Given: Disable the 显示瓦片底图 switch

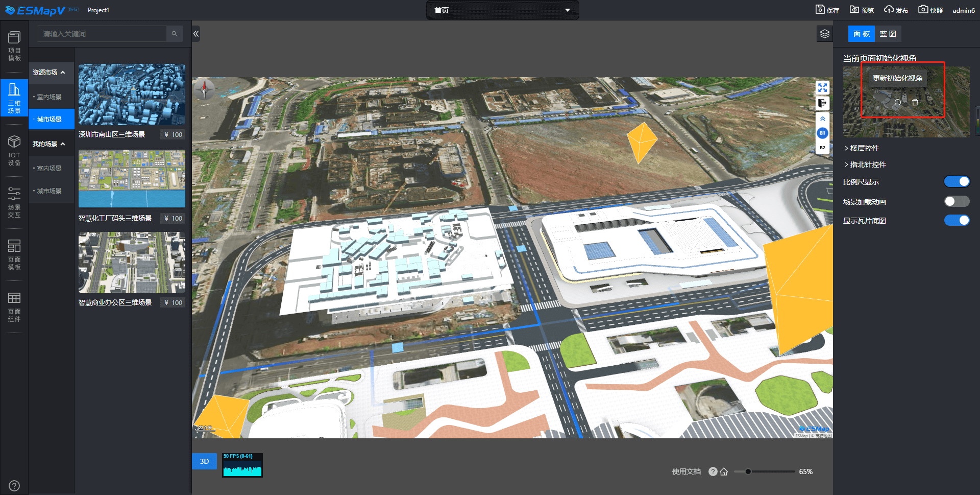Looking at the screenshot, I should coord(956,220).
